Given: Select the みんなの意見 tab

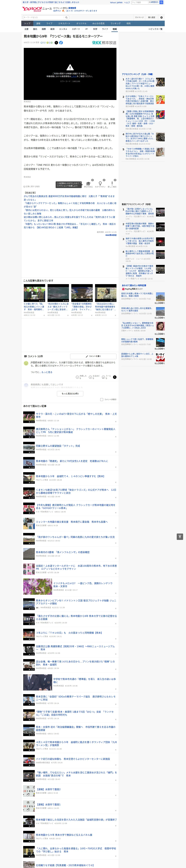Looking at the screenshot, I should [x=99, y=24].
